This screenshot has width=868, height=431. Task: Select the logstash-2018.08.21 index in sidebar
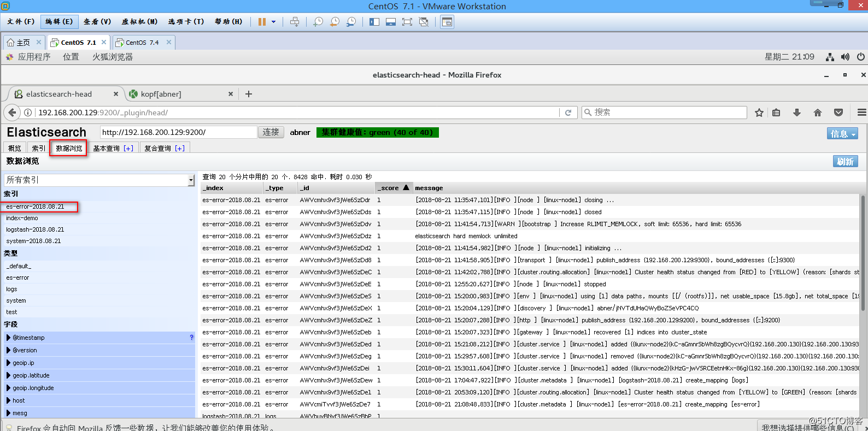pyautogui.click(x=35, y=229)
